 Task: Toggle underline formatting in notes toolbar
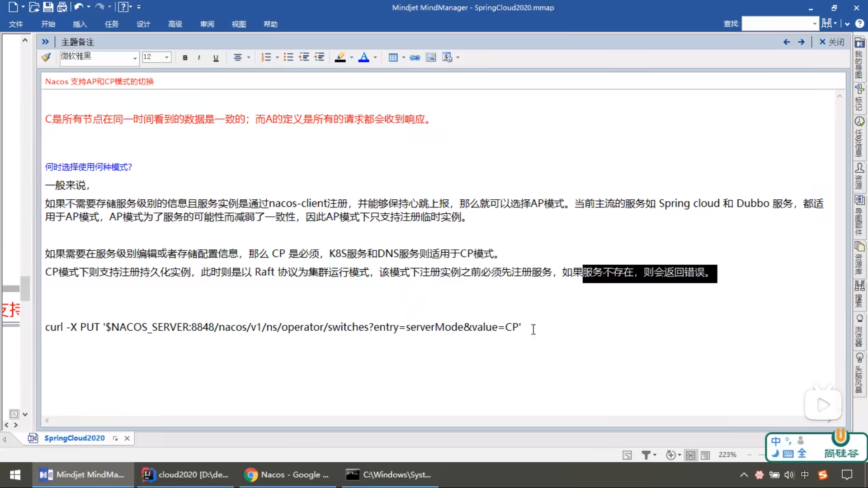[x=216, y=57]
